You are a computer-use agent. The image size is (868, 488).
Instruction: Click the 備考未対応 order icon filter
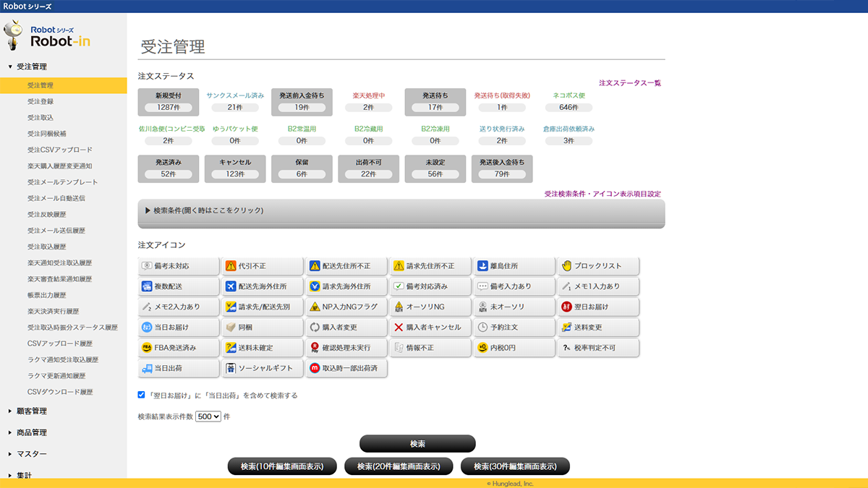179,266
